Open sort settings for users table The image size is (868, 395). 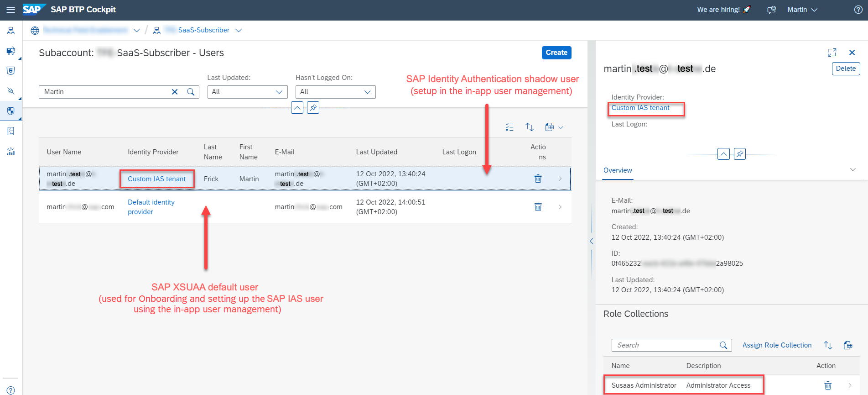coord(530,127)
